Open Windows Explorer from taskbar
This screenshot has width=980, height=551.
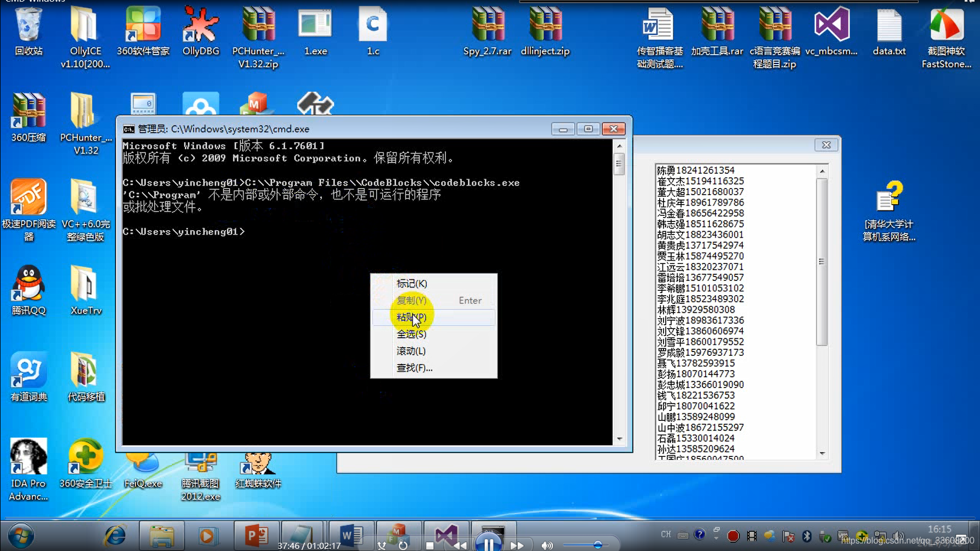pos(162,536)
